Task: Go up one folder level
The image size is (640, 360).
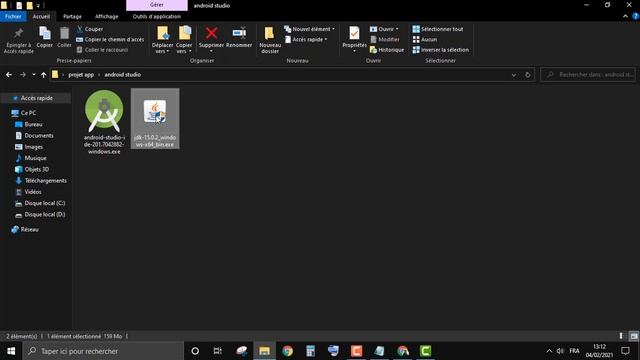Action: tap(43, 75)
